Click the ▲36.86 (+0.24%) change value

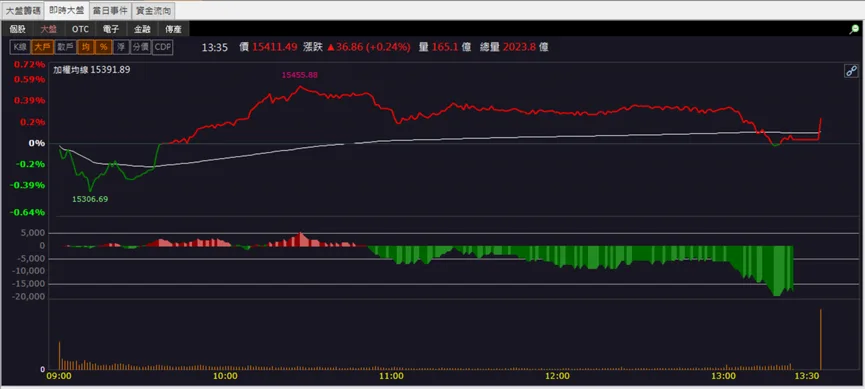pos(369,47)
